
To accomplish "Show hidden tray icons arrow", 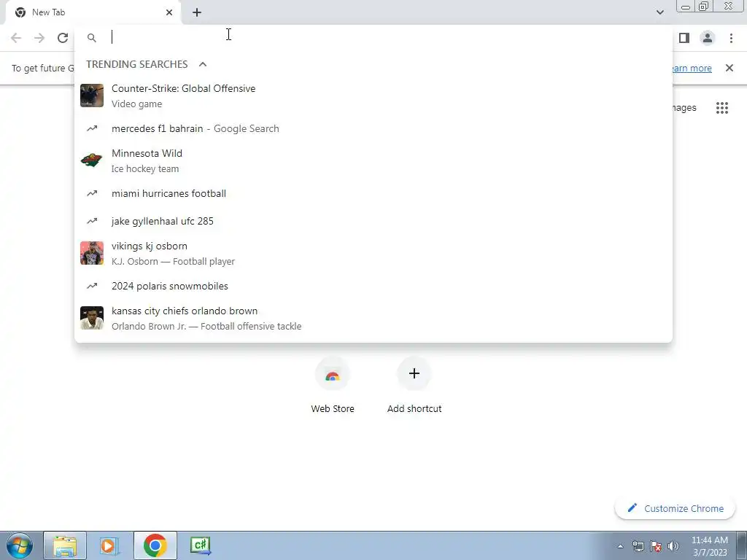I will (620, 546).
